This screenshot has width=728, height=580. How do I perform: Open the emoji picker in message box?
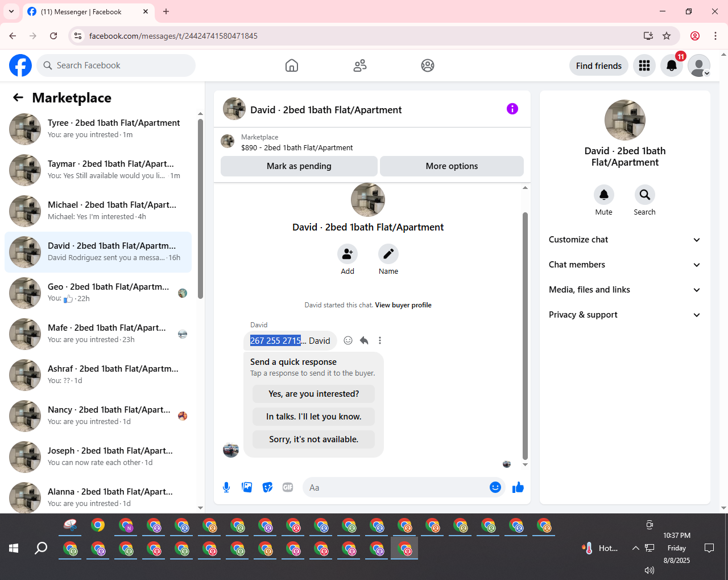pyautogui.click(x=495, y=487)
